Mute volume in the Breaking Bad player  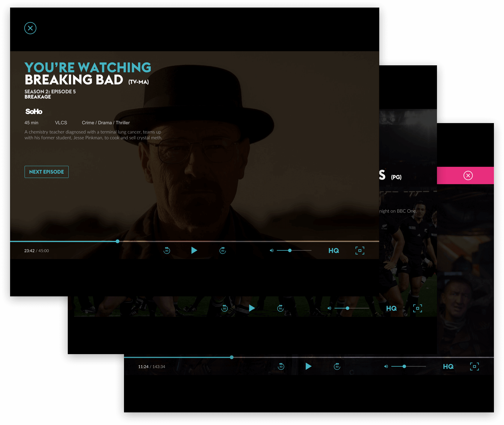pos(272,250)
